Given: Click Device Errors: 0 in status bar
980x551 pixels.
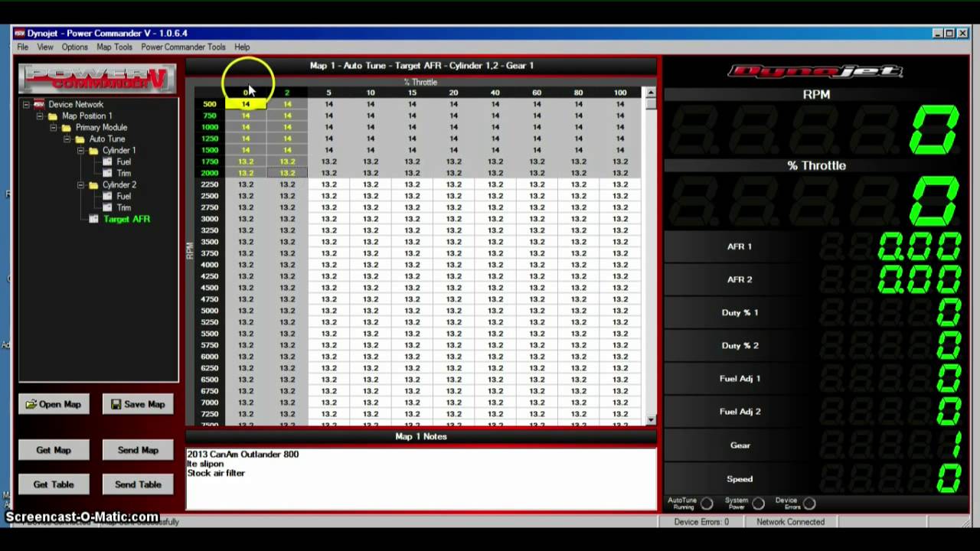Looking at the screenshot, I should tap(701, 522).
